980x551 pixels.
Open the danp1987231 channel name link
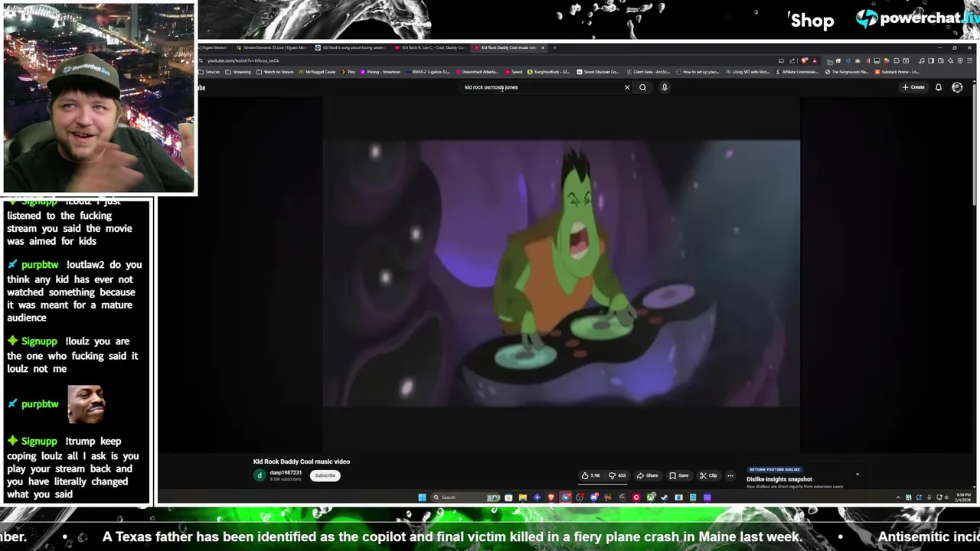pyautogui.click(x=286, y=473)
